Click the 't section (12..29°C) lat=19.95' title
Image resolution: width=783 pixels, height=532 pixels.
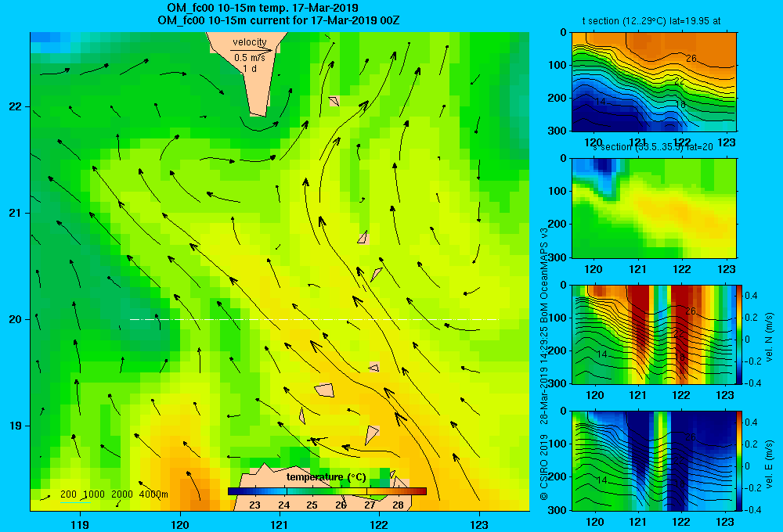coord(651,21)
